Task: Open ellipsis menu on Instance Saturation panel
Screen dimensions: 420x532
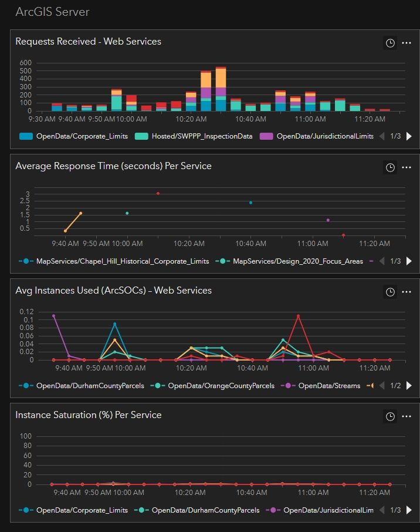Action: pyautogui.click(x=407, y=417)
